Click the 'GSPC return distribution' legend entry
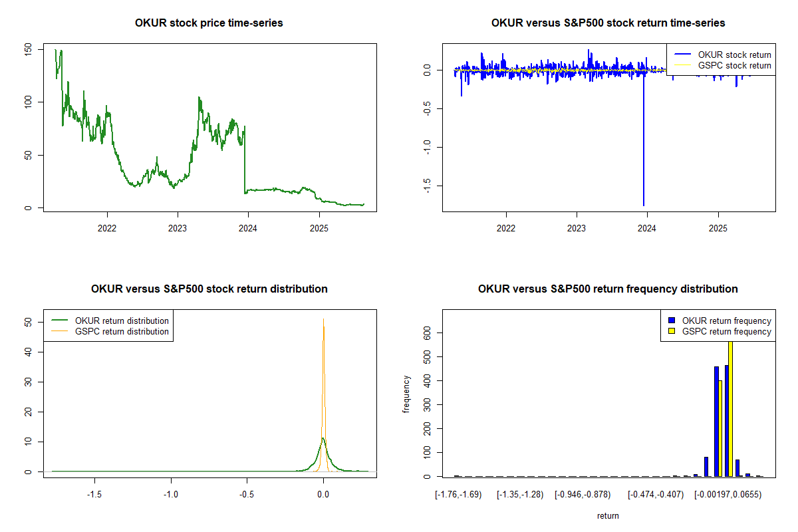 pos(122,331)
